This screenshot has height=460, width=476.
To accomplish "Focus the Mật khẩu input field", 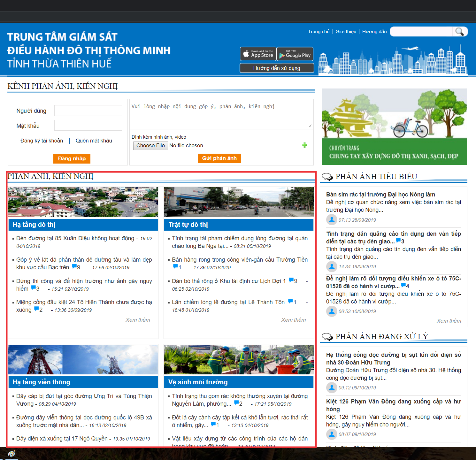I will click(x=88, y=125).
